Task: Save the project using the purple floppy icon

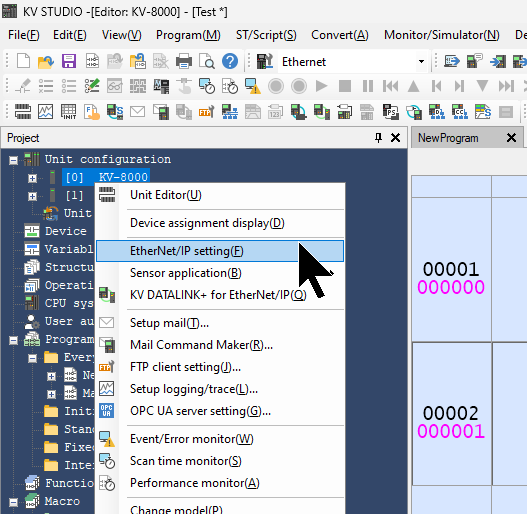Action: point(69,62)
